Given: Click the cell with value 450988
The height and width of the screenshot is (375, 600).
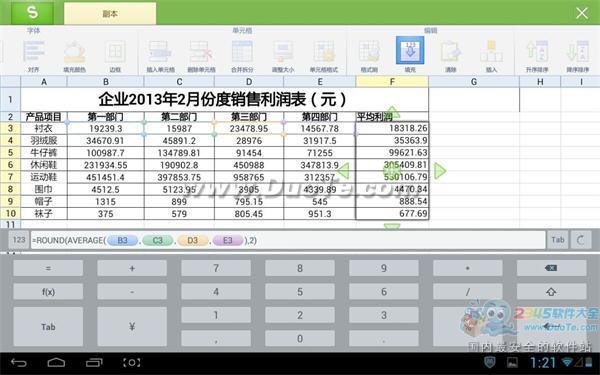Looking at the screenshot, I should (249, 165).
